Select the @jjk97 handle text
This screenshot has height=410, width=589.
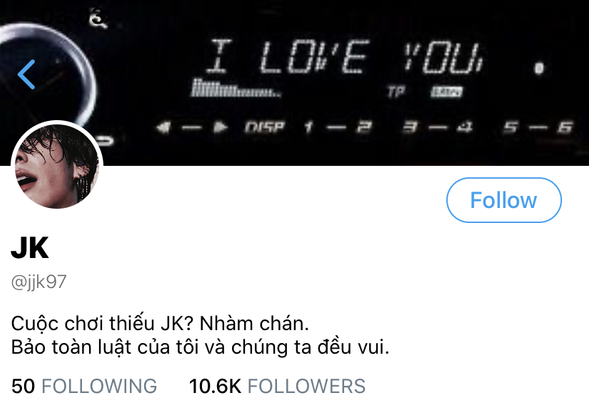[x=39, y=282]
